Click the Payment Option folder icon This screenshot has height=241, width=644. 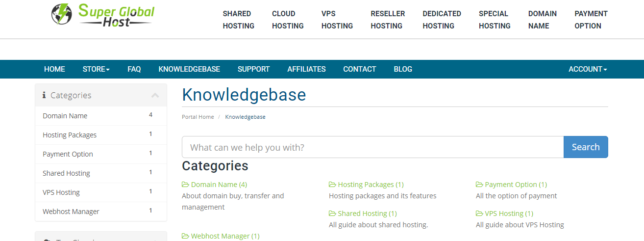479,185
